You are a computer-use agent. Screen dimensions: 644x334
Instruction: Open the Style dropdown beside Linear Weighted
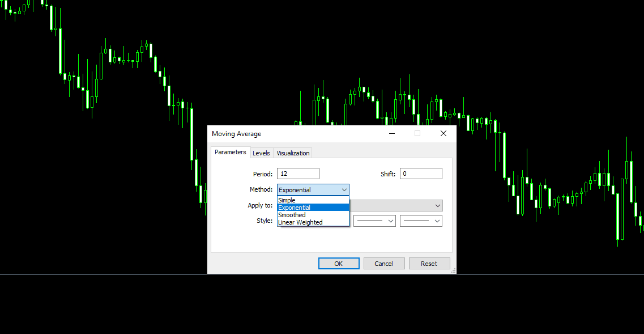[x=374, y=221]
